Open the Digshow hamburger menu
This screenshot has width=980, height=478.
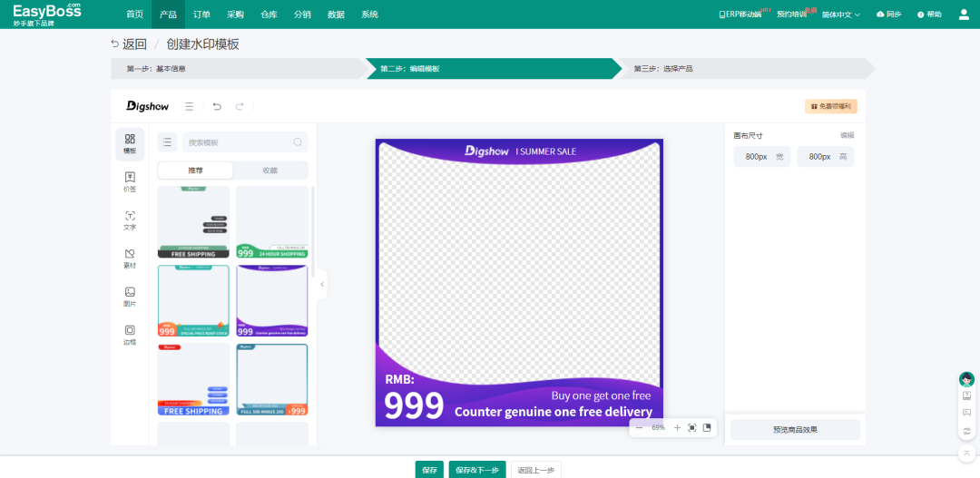pos(190,106)
